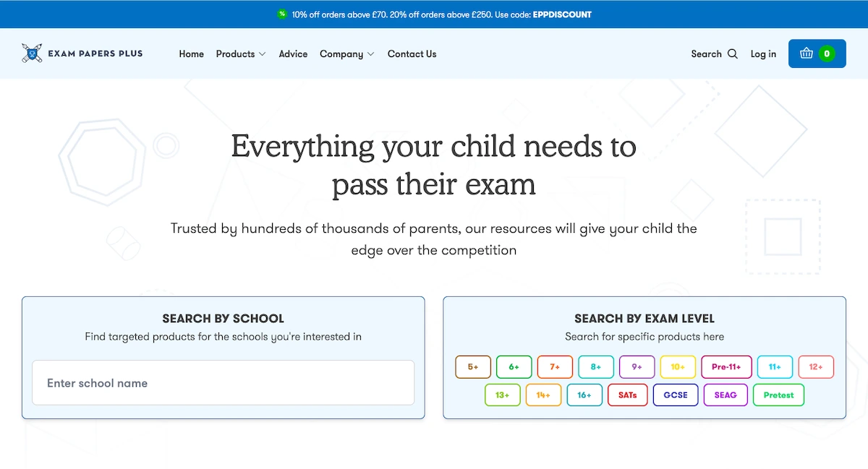
Task: Open the Advice menu item
Action: [x=293, y=54]
